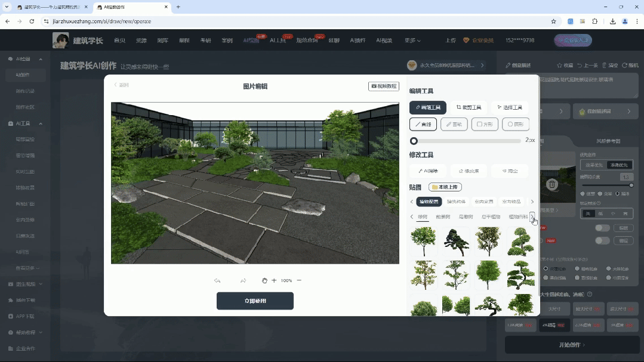Switch to 室内物品 sticker category
The width and height of the screenshot is (644, 362).
click(511, 202)
